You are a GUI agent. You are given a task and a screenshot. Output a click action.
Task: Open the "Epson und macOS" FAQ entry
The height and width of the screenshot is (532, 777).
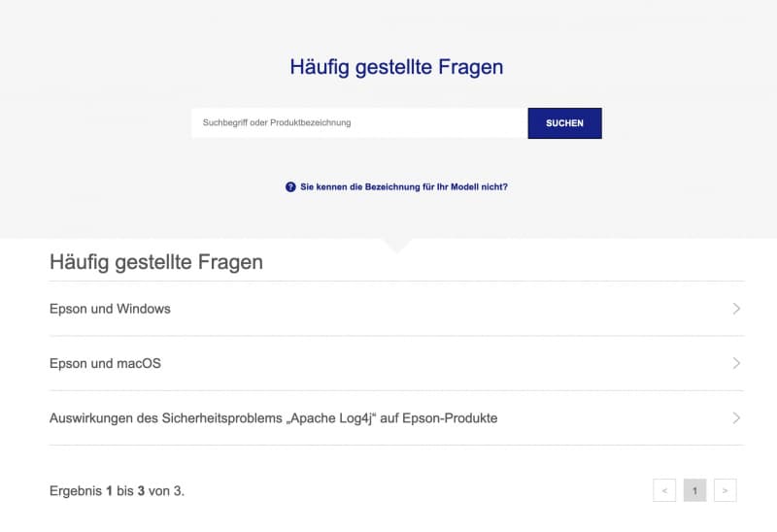(396, 363)
